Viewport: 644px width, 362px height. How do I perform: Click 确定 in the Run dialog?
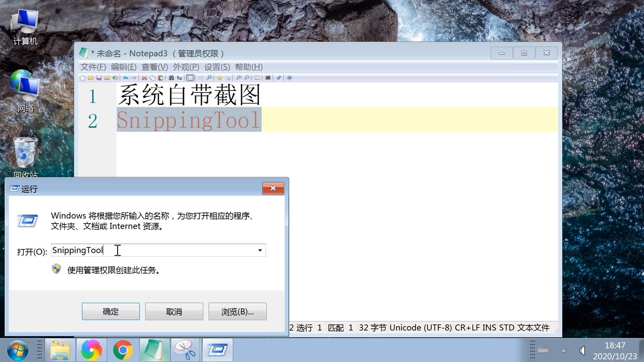point(111,311)
